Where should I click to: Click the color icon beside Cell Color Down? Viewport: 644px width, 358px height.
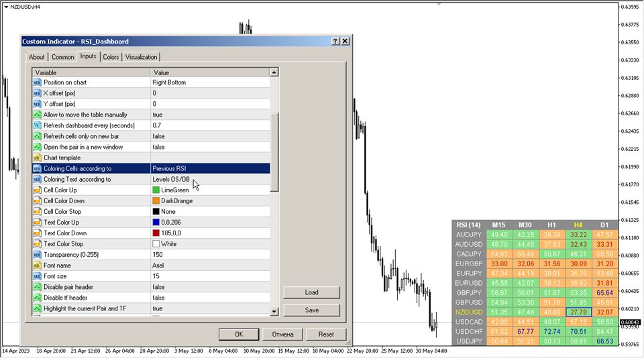(x=37, y=200)
